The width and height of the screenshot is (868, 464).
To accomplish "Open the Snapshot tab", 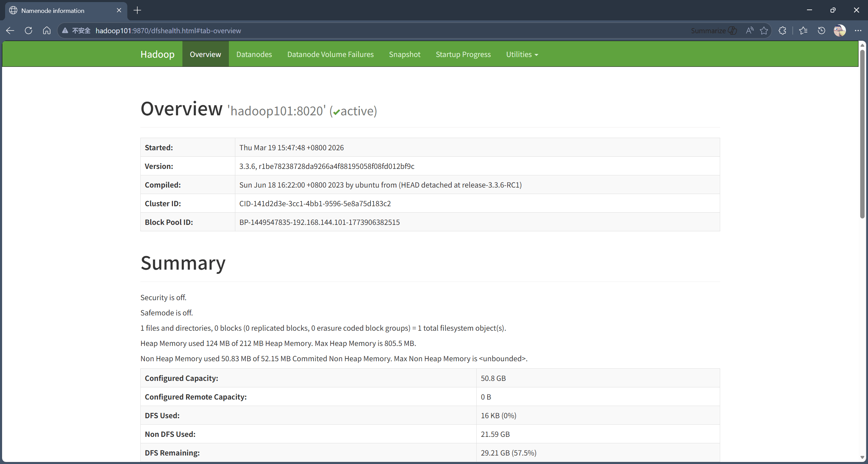I will click(405, 54).
